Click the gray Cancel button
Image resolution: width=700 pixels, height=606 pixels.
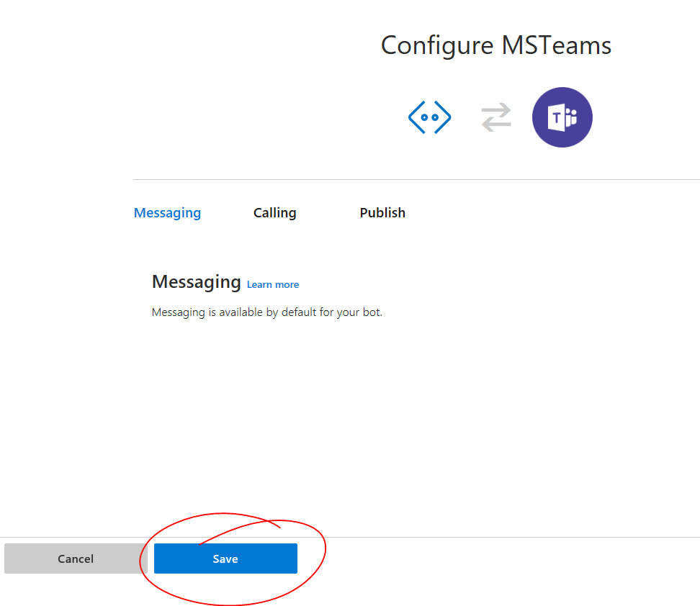[76, 558]
